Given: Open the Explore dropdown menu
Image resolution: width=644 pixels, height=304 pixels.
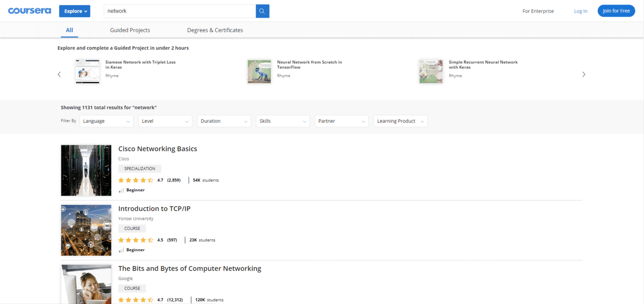Looking at the screenshot, I should point(74,11).
